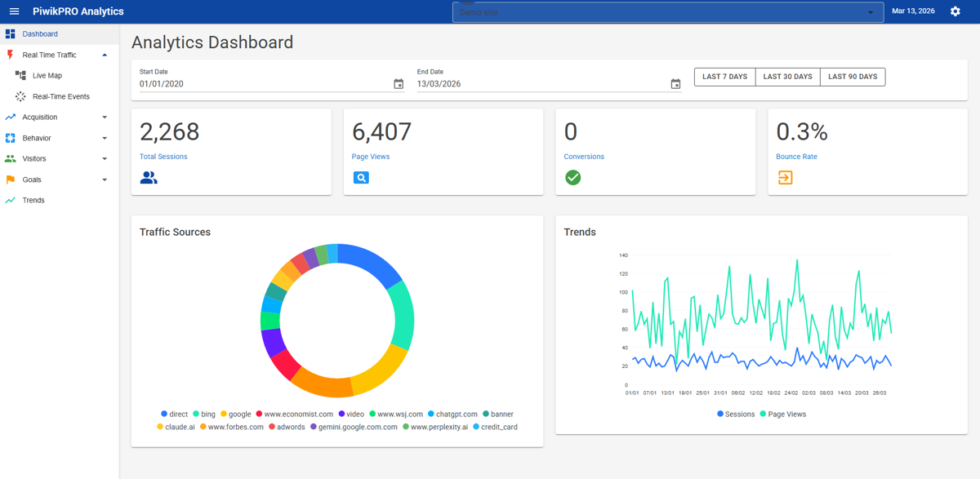Click the green Conversions checkmark icon

point(572,177)
